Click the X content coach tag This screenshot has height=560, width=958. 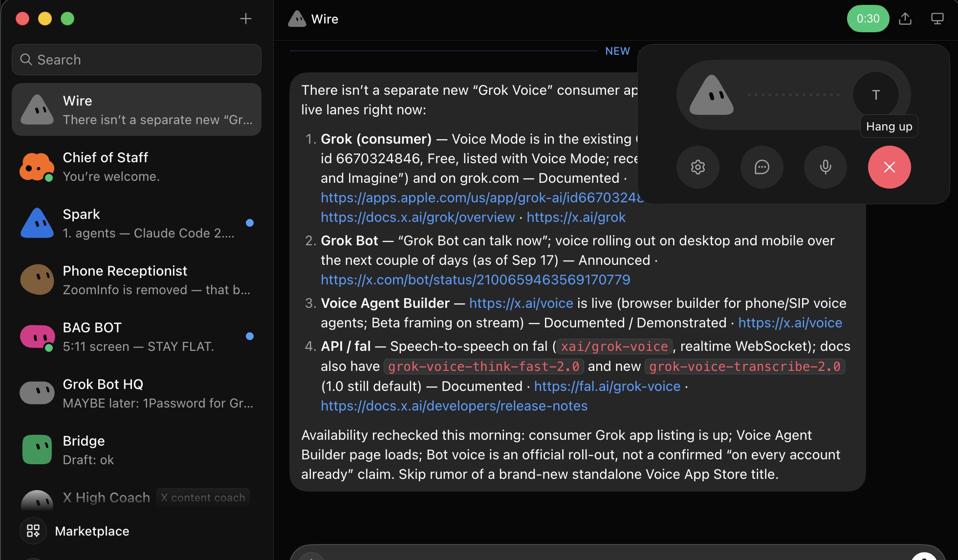click(203, 497)
